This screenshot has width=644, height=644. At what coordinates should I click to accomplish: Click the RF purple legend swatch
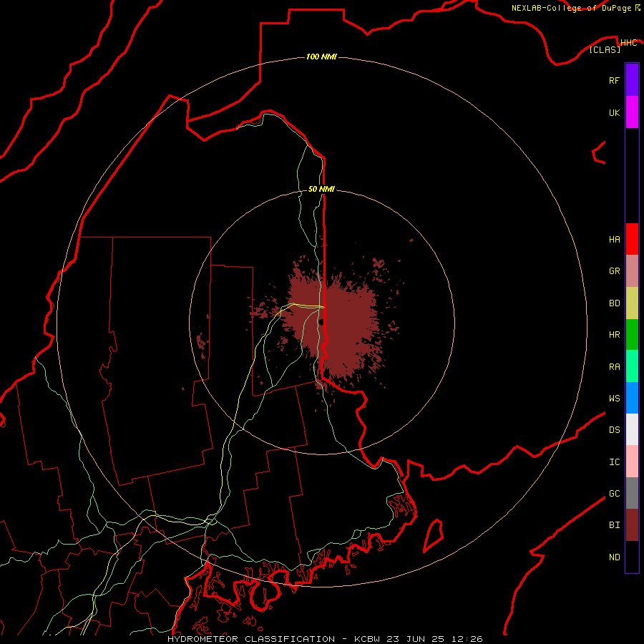[x=632, y=80]
